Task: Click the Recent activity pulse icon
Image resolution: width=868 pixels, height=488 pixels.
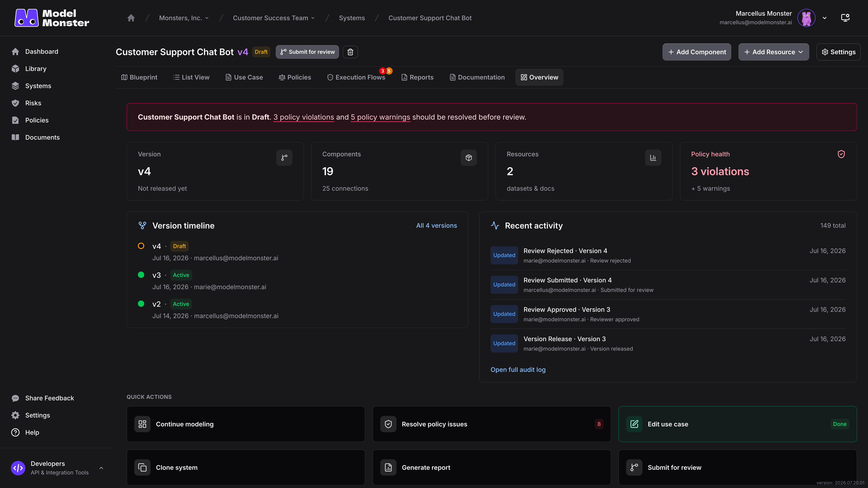Action: click(495, 226)
